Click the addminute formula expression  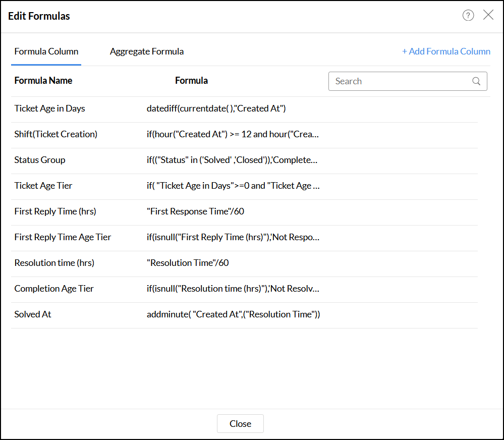click(233, 314)
